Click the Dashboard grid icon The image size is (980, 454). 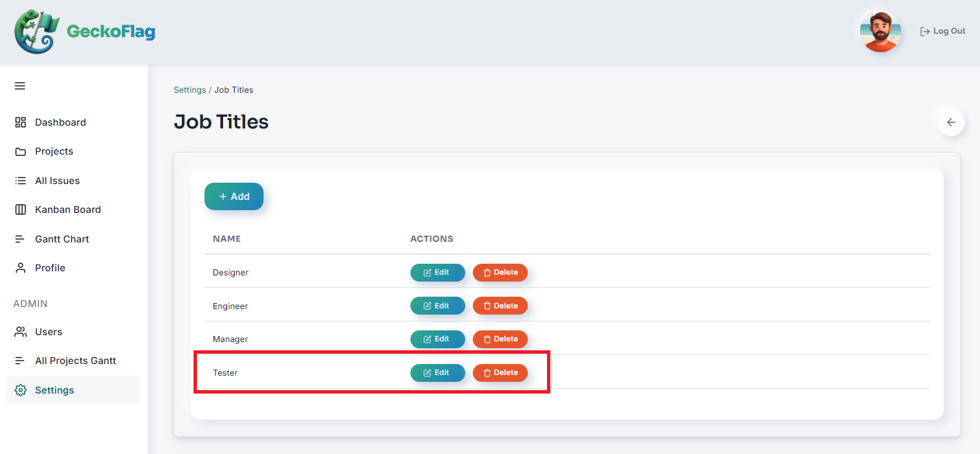21,122
